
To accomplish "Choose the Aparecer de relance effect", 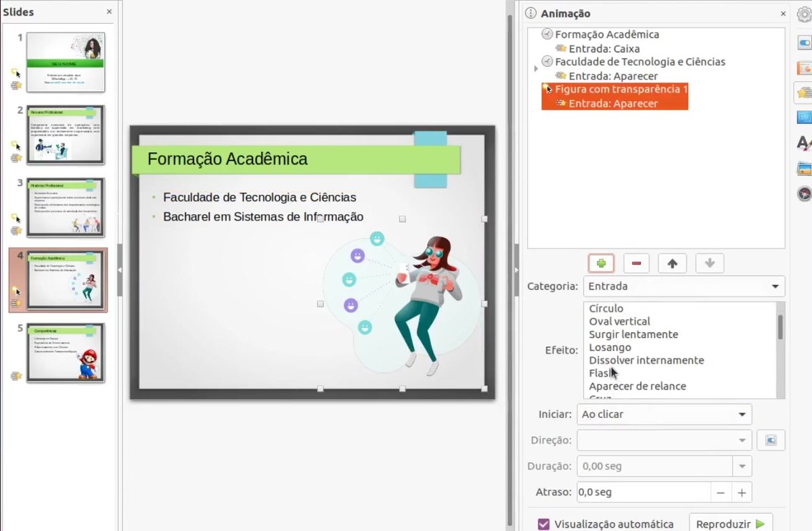I will coord(637,386).
